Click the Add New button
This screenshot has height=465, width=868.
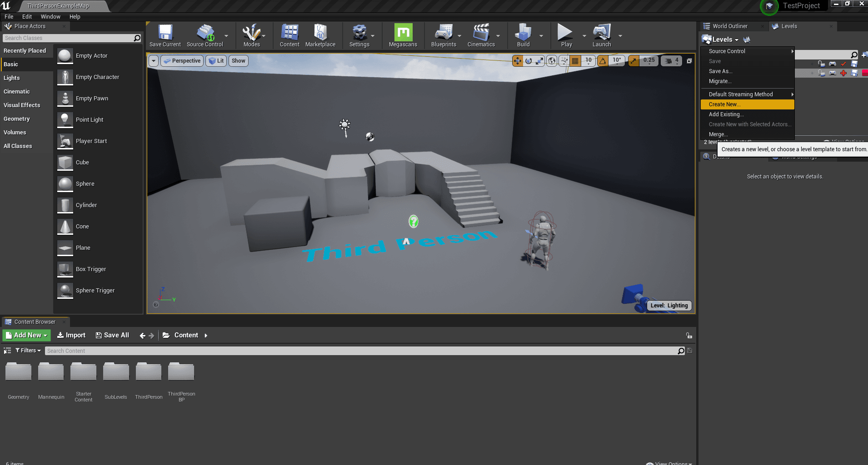coord(26,335)
